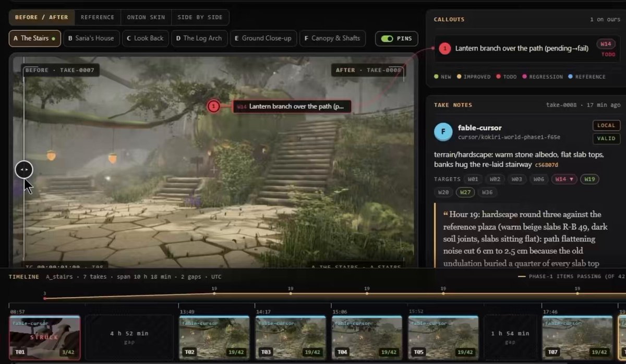Open commit hash c56807d

547,165
